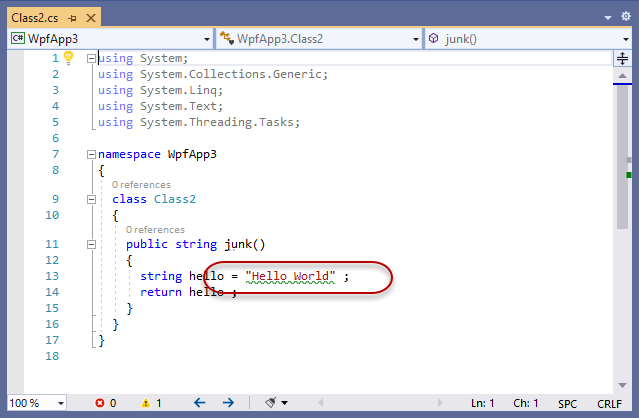Viewport: 639px width, 418px height.
Task: Open the code cleanup broom icon
Action: pyautogui.click(x=270, y=403)
